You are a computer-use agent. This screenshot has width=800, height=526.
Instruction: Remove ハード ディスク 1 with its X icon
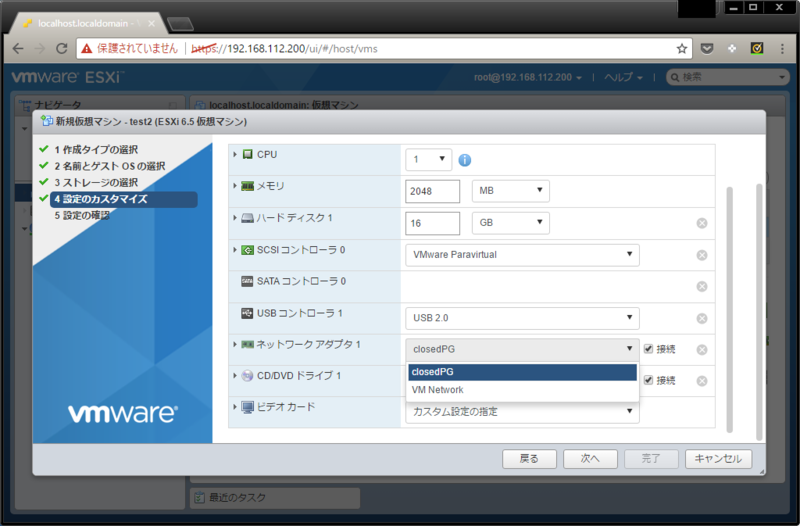[x=702, y=223]
